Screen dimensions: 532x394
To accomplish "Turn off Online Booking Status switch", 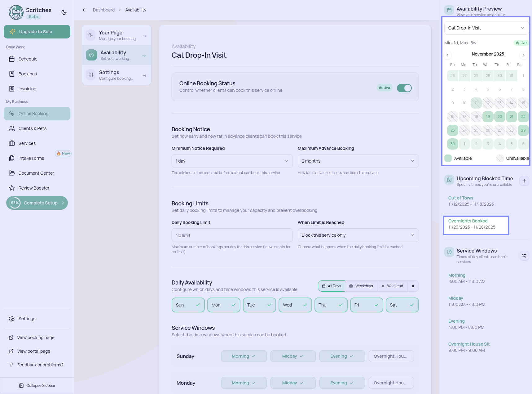I will (x=404, y=88).
